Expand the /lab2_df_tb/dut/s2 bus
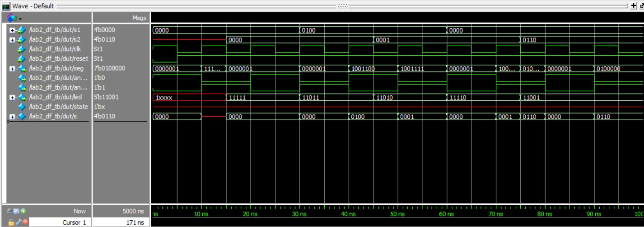This screenshot has height=227, width=644. tap(11, 39)
